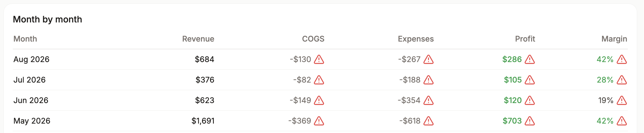Viewport: 644px width, 133px height.
Task: Click the warning icon beside Aug 2026 expenses -$267
Action: 428,59
